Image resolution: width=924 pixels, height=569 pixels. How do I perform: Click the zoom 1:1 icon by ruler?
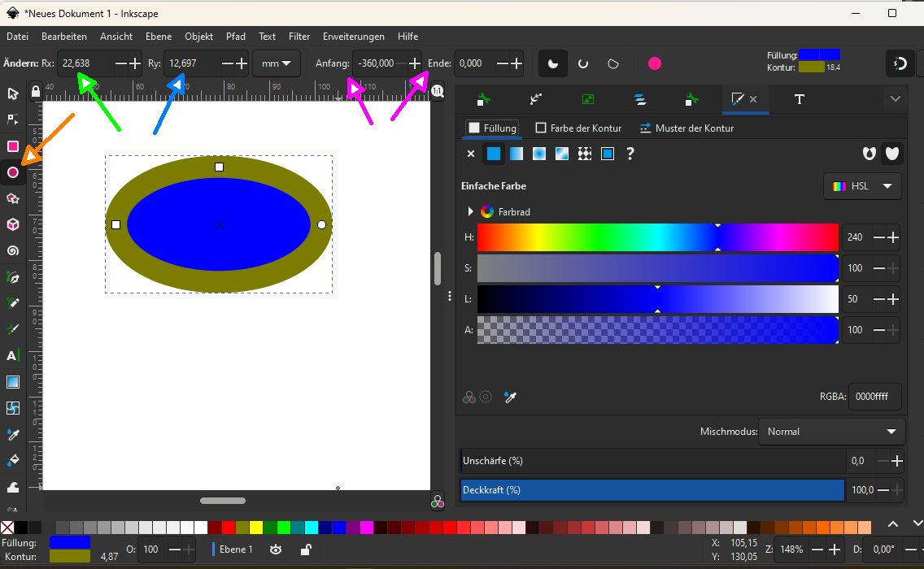tap(438, 91)
